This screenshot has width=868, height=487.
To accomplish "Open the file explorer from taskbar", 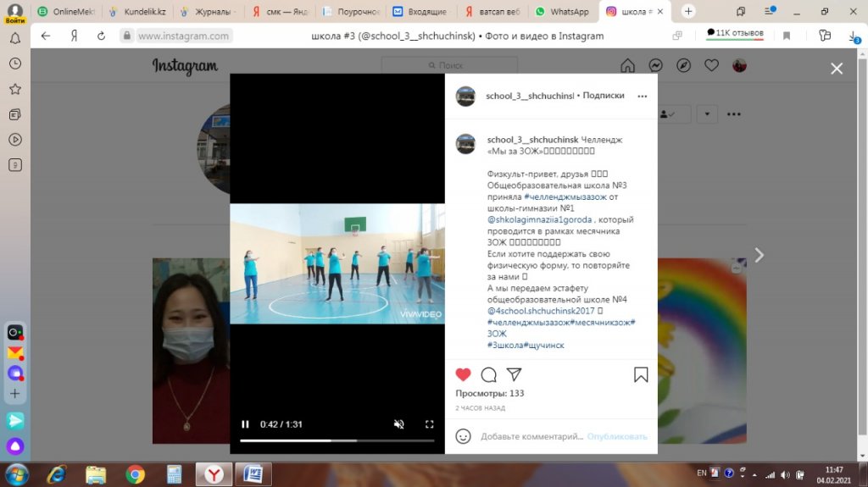I will pos(96,475).
